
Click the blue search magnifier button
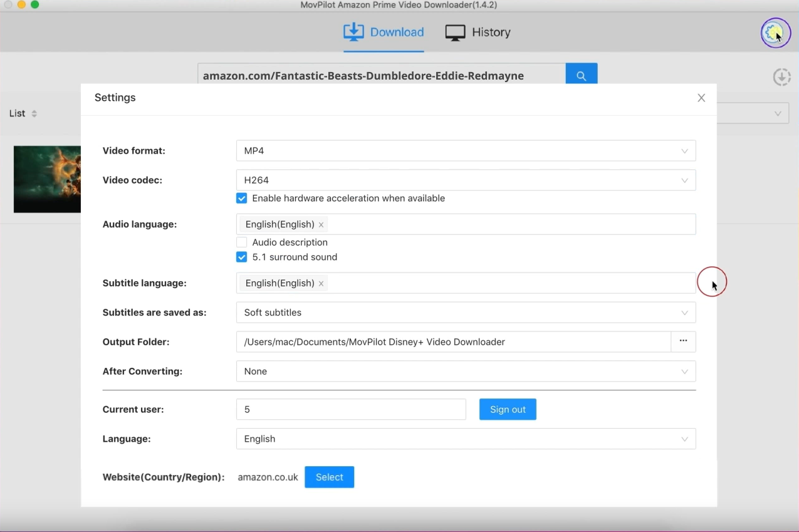581,75
